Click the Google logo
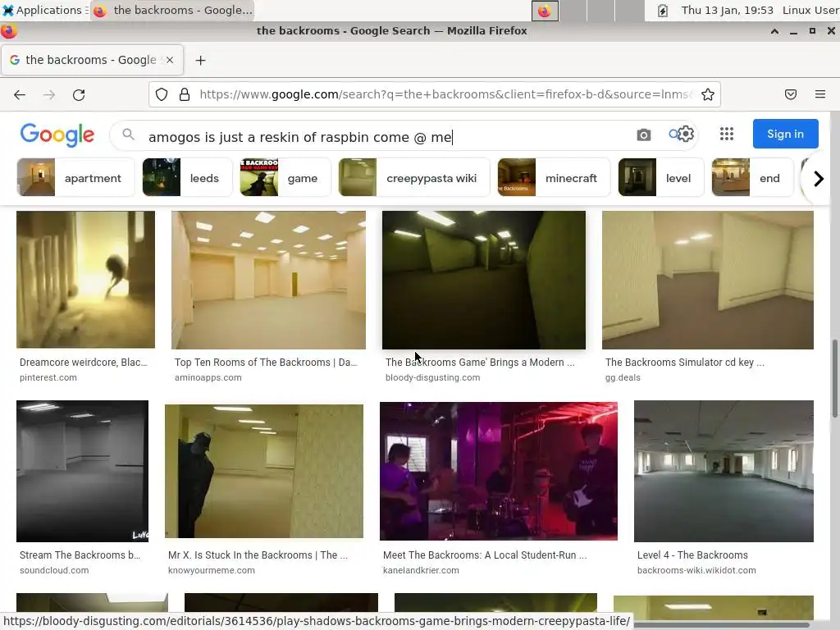The image size is (840, 630). 57,135
